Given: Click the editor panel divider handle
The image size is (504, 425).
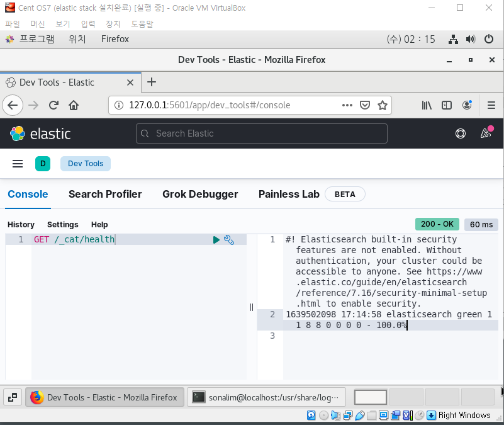Looking at the screenshot, I should [x=252, y=307].
